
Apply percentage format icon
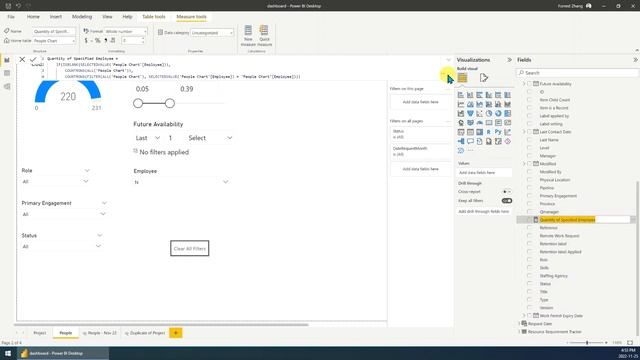tap(98, 40)
